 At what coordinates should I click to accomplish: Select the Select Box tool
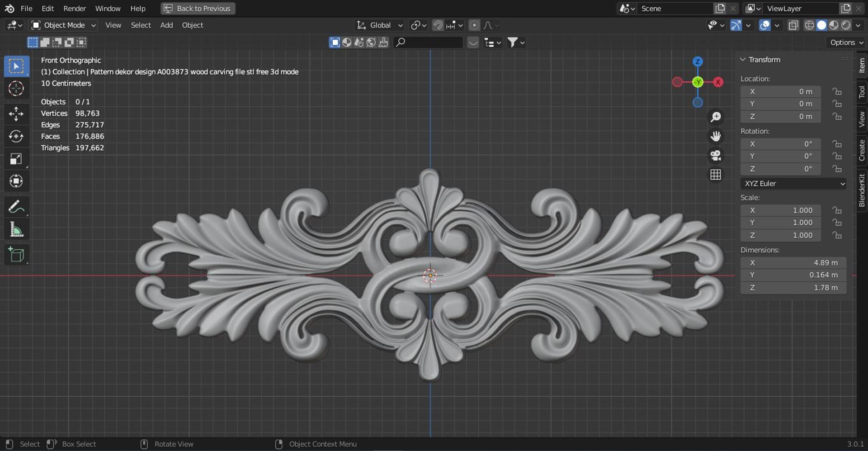pos(17,66)
